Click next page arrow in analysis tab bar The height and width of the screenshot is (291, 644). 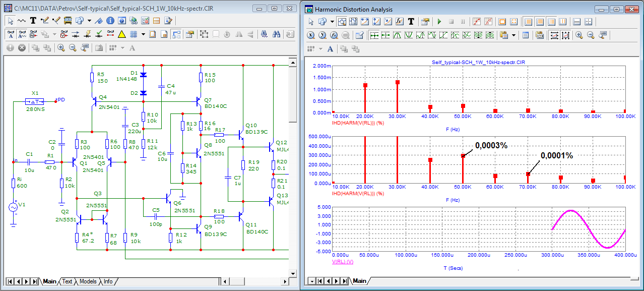tap(336, 281)
